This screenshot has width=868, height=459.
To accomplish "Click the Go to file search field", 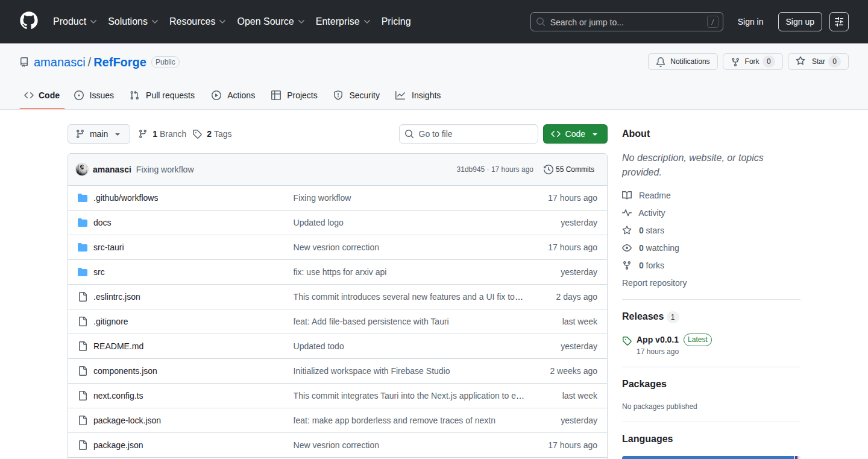I will 468,134.
